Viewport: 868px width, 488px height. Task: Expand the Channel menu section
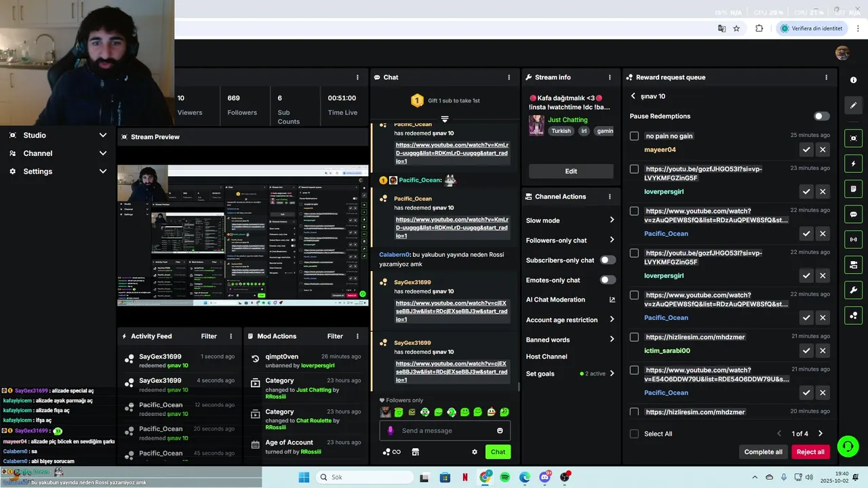pos(58,153)
